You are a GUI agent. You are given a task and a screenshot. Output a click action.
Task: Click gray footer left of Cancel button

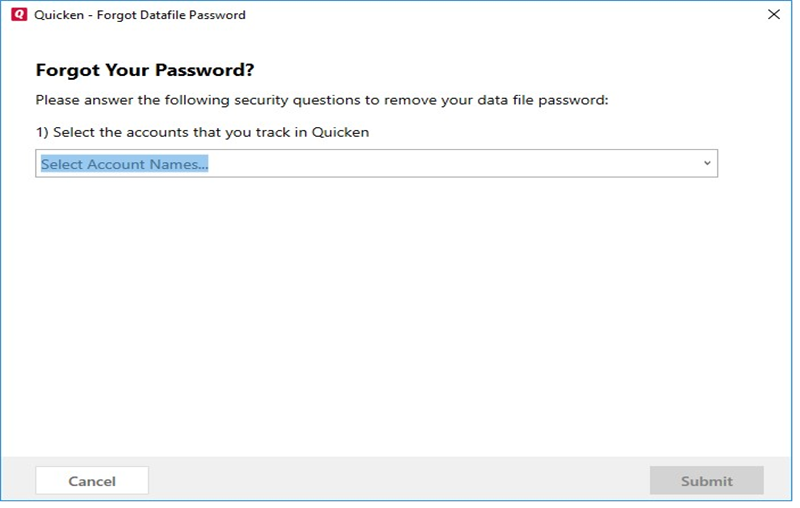18,481
